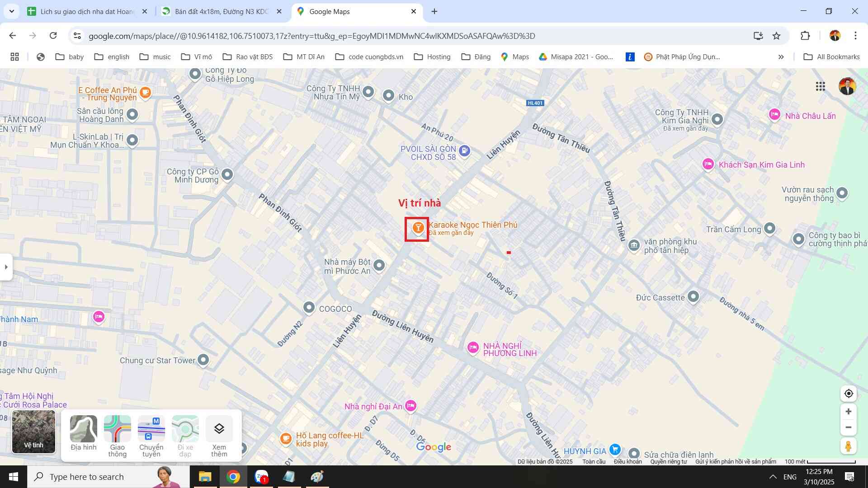This screenshot has height=488, width=868.
Task: Open the MT Dĩ An bookmark folder
Action: [304, 57]
